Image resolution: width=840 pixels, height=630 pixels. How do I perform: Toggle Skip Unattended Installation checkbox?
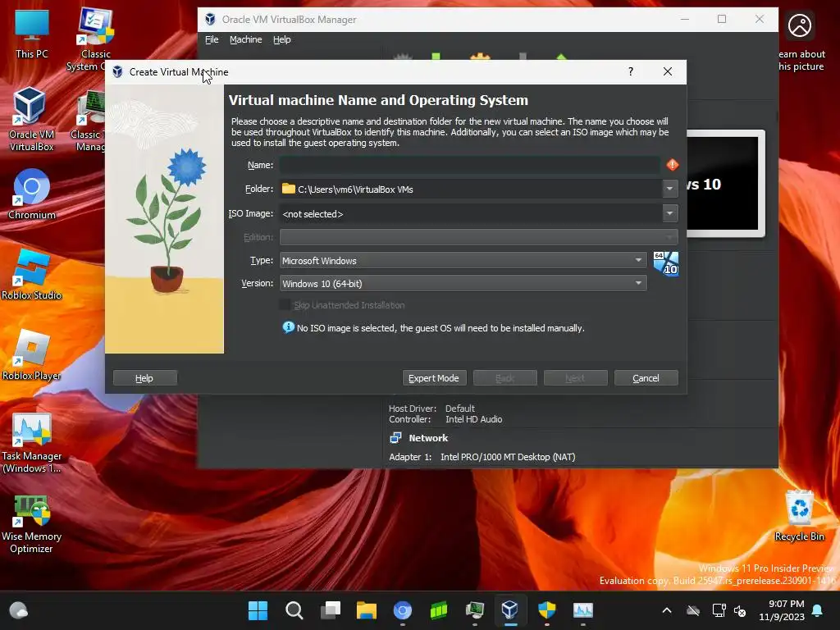[x=285, y=305]
